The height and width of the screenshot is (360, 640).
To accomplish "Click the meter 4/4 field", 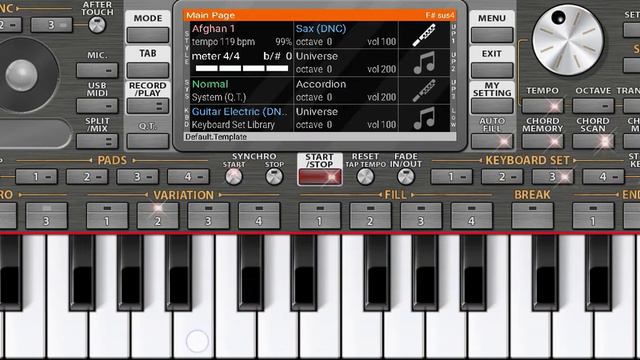I will click(x=216, y=56).
